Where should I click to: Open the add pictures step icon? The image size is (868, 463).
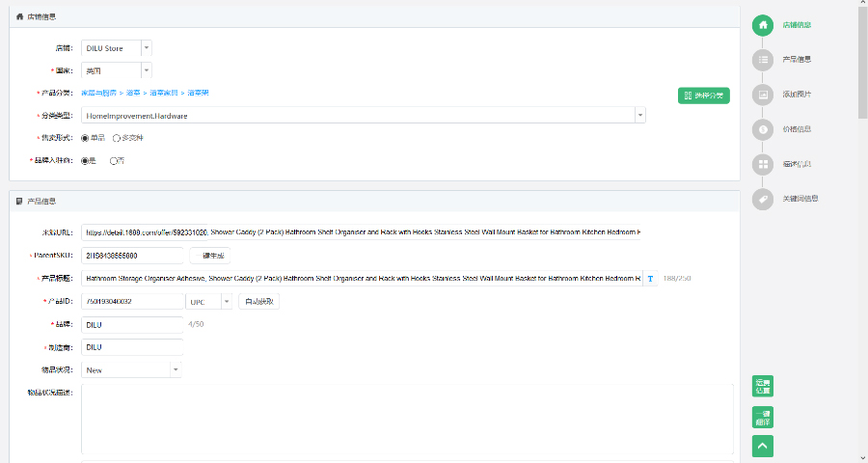tap(763, 95)
